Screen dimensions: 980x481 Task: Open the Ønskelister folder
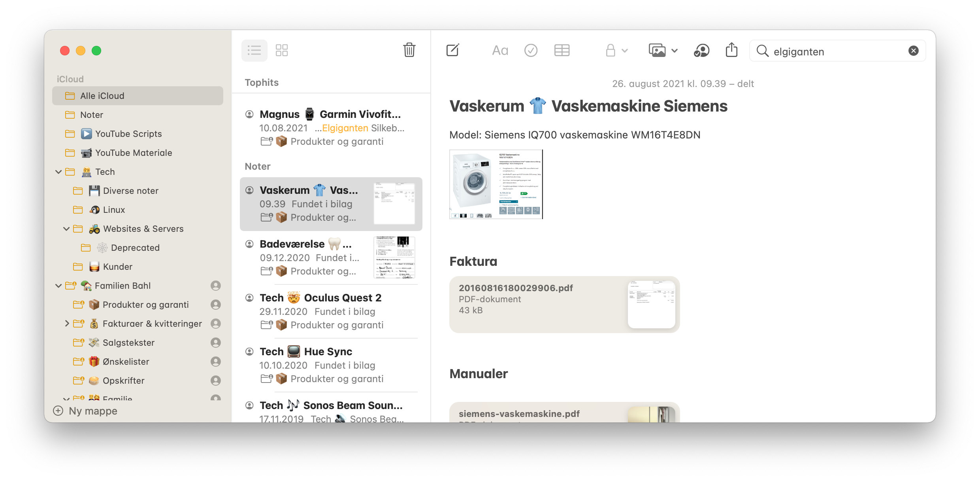(x=138, y=362)
